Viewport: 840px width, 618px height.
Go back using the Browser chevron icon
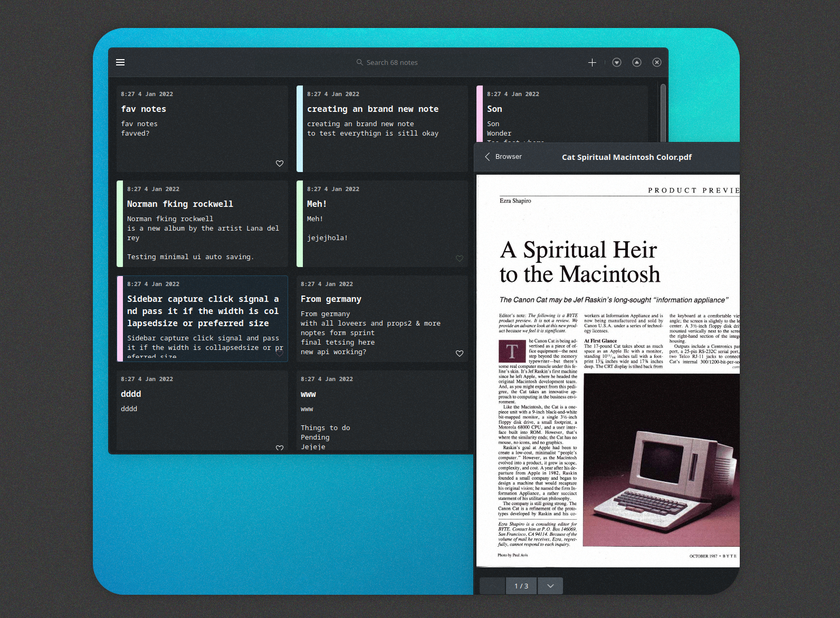click(x=488, y=157)
